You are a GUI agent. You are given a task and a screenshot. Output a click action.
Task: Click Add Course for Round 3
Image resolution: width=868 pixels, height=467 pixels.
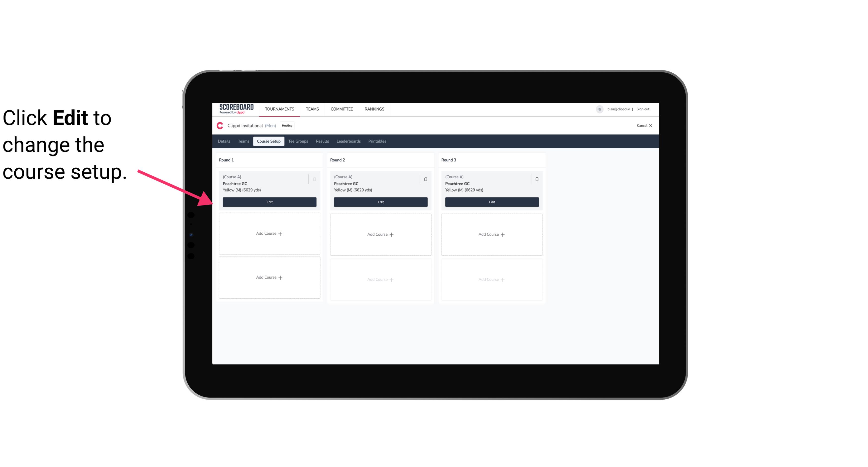pos(492,234)
